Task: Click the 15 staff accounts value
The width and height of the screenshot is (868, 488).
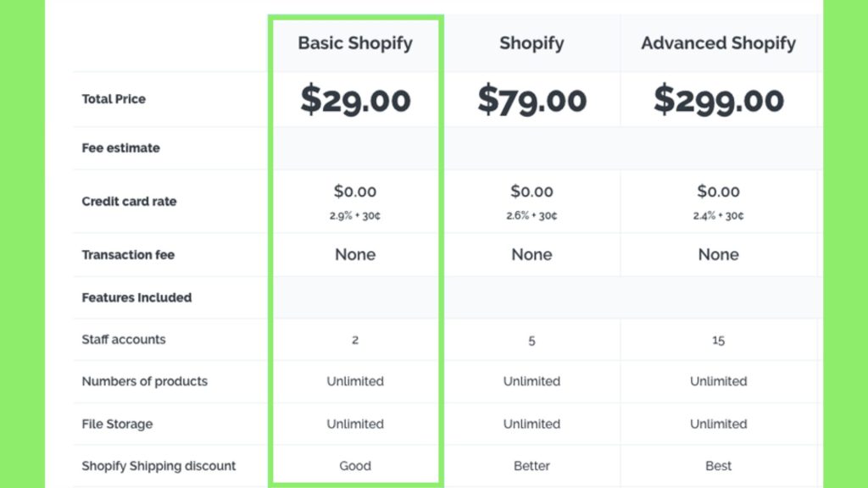Action: pos(718,341)
